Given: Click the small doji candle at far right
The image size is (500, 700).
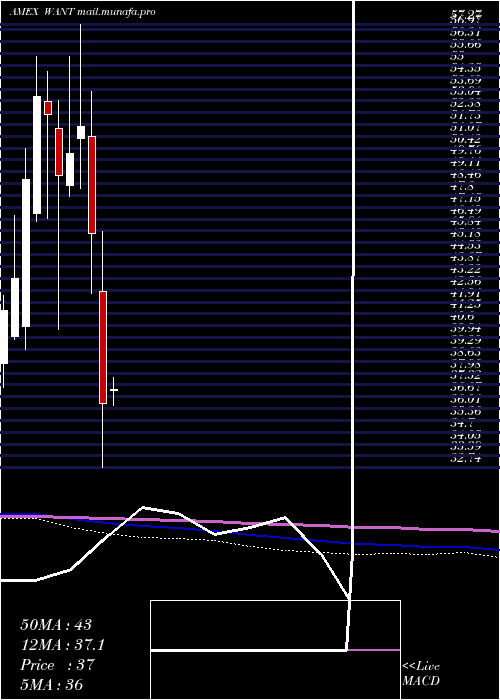Looking at the screenshot, I should pyautogui.click(x=114, y=391).
